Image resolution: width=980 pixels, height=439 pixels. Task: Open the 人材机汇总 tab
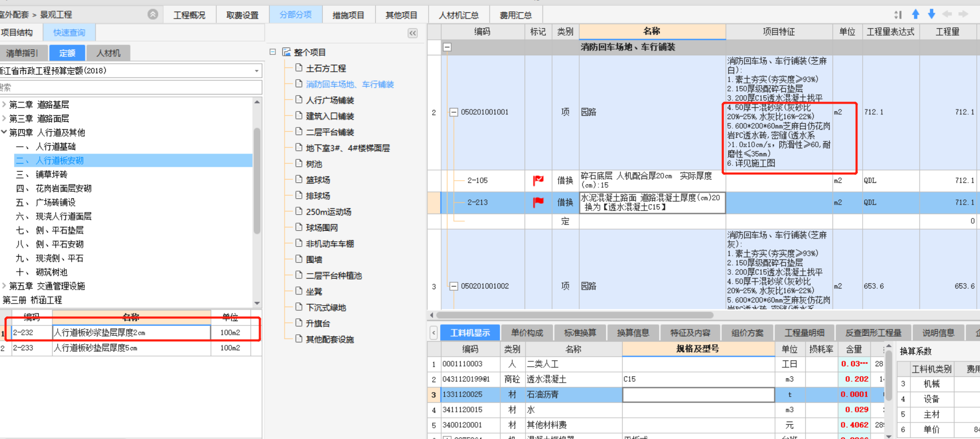pos(459,15)
